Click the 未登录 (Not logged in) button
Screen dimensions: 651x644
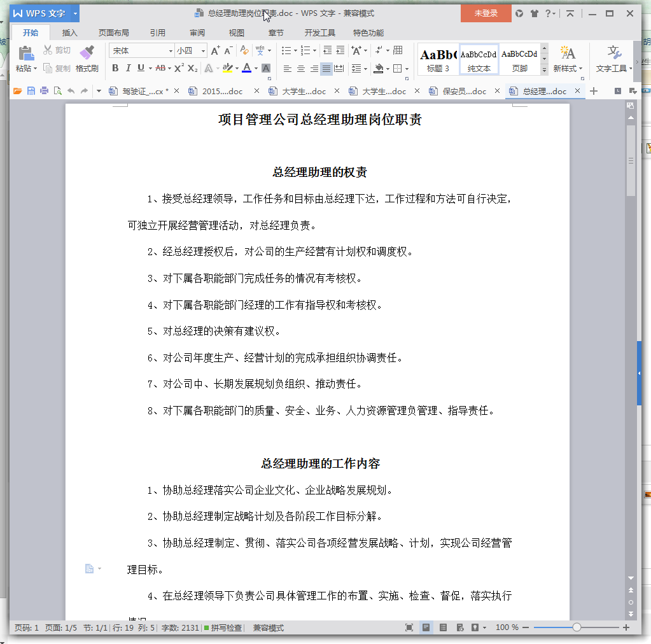486,13
